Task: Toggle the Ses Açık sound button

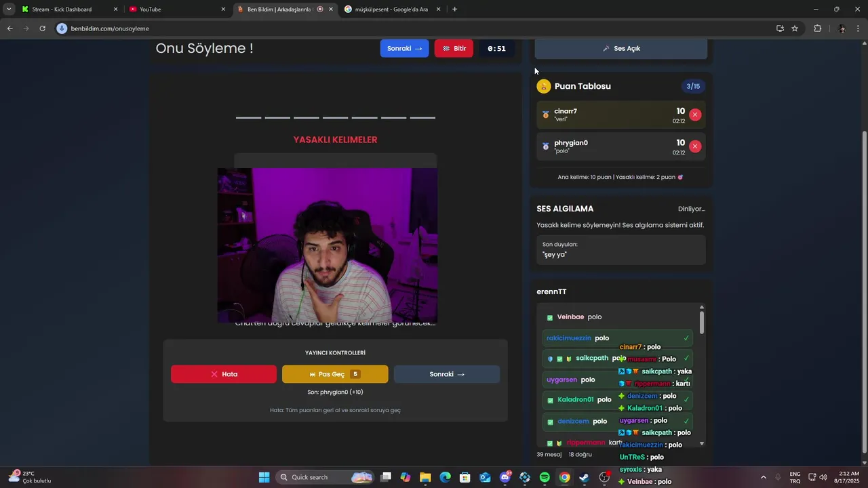Action: point(621,49)
